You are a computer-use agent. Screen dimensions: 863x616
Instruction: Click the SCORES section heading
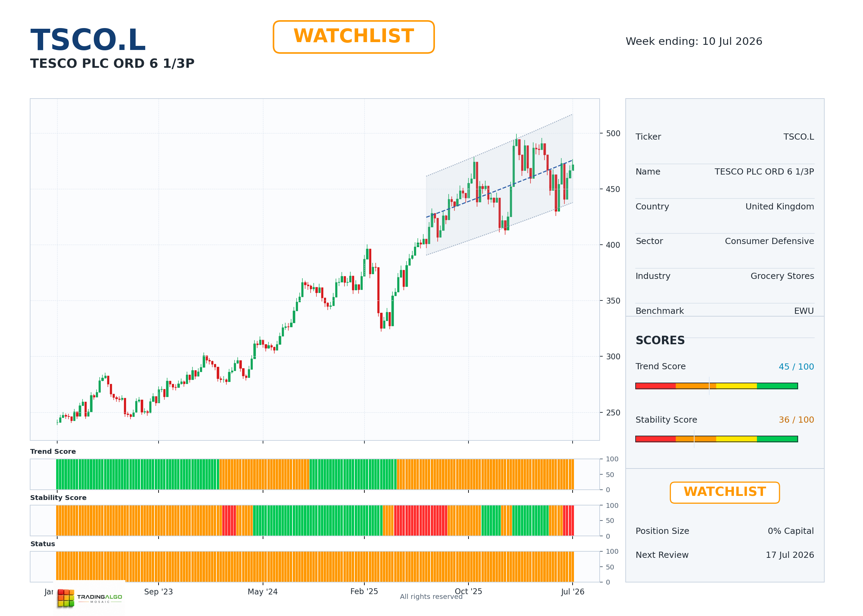660,340
